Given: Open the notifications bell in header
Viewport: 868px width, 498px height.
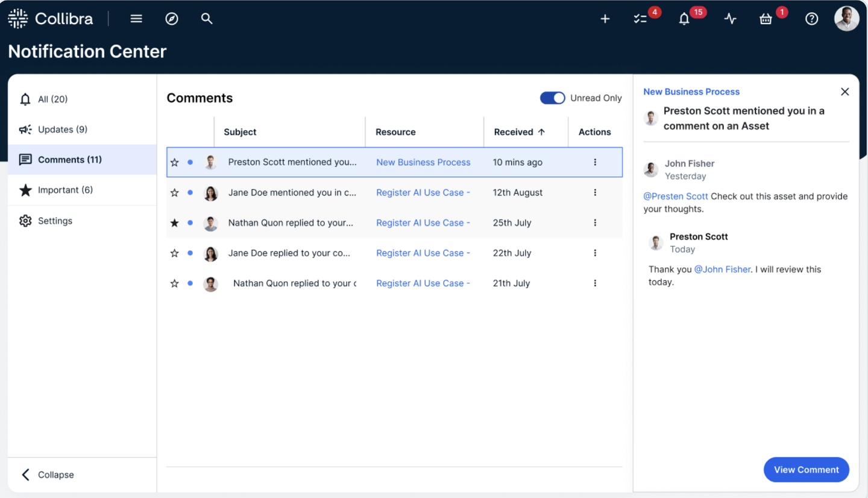Looking at the screenshot, I should (684, 19).
